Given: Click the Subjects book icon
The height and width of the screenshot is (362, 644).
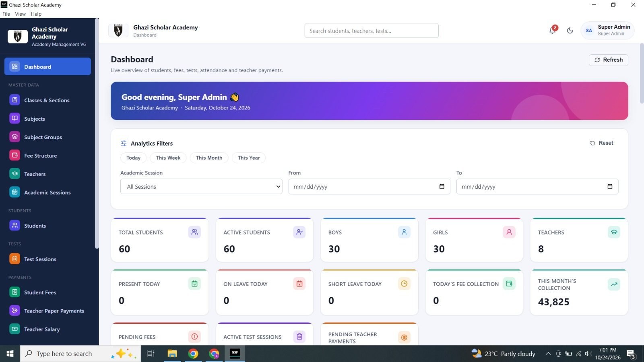Looking at the screenshot, I should 15,119.
